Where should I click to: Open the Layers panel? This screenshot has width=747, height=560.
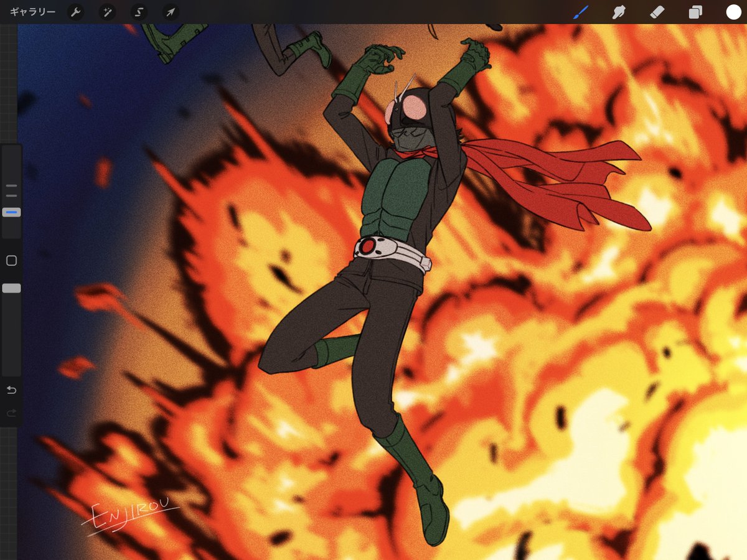click(x=695, y=12)
